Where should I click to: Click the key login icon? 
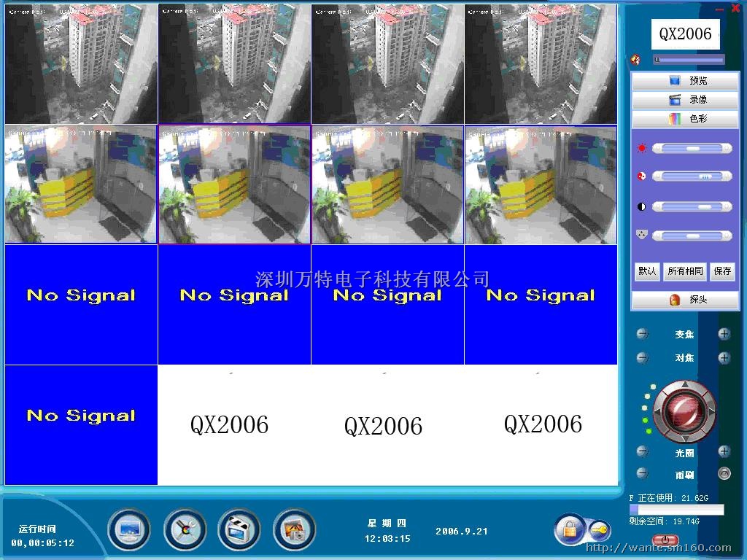(598, 529)
